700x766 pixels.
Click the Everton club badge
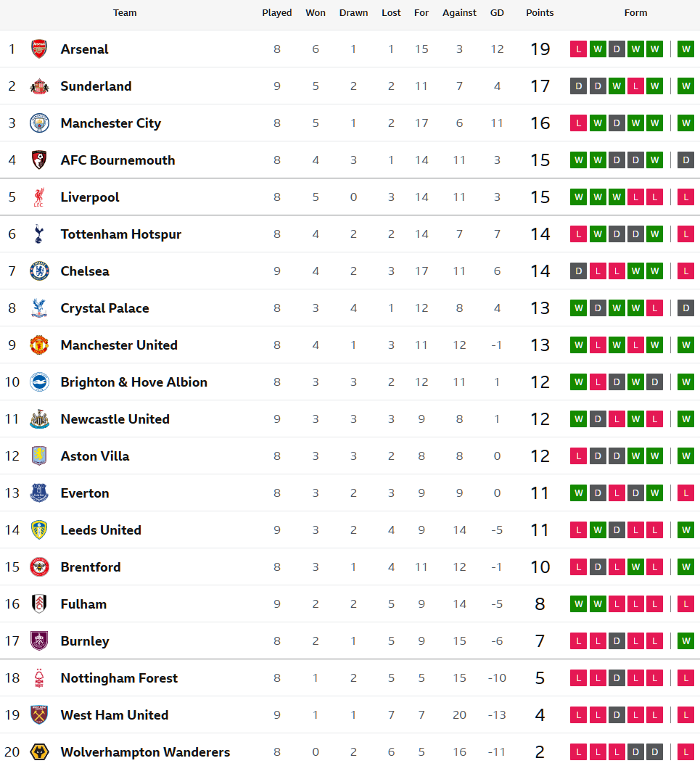click(x=39, y=493)
